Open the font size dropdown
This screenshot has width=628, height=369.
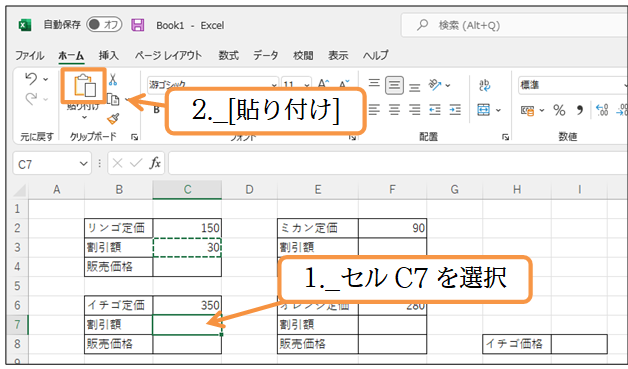tap(306, 85)
